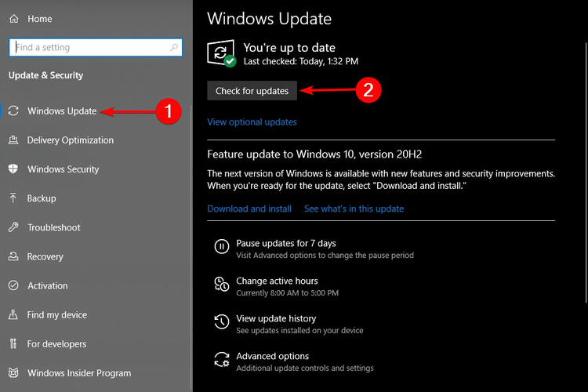This screenshot has width=588, height=392.
Task: Focus the Find a setting search box
Action: 96,47
